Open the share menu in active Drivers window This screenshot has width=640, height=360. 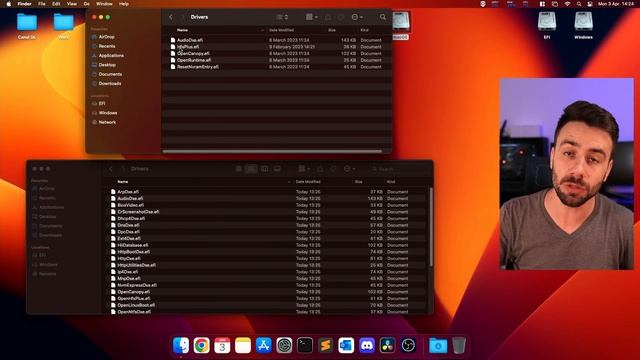pyautogui.click(x=328, y=17)
